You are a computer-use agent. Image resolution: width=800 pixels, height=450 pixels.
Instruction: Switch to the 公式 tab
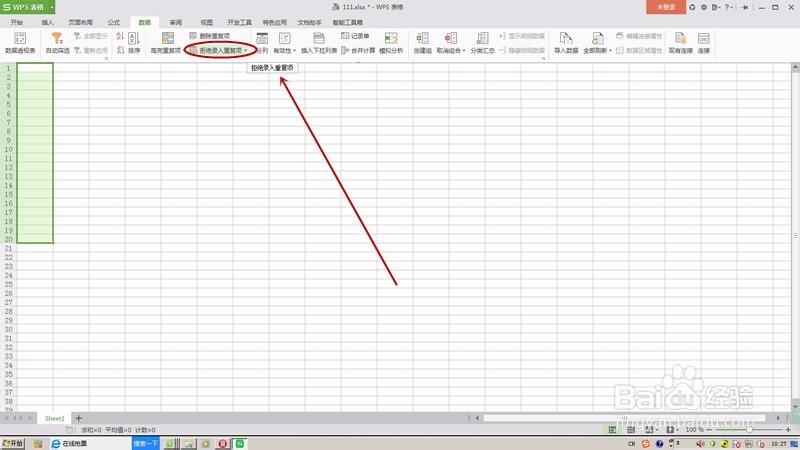click(114, 22)
